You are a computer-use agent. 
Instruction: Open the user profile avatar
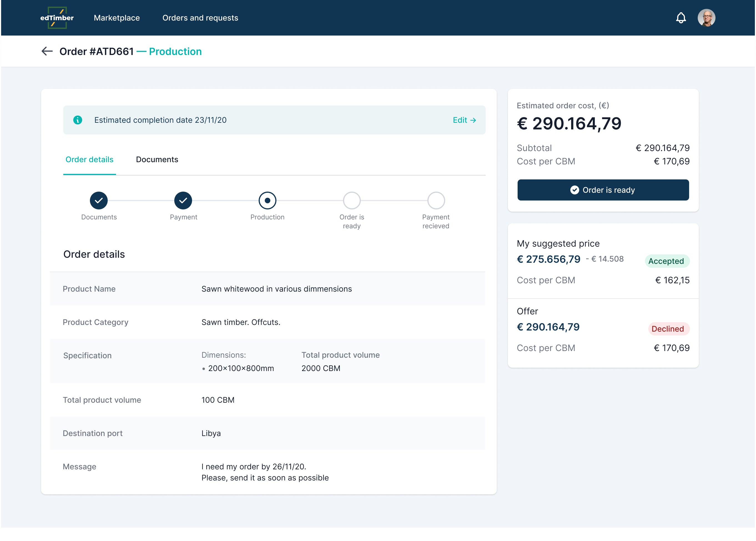[706, 18]
